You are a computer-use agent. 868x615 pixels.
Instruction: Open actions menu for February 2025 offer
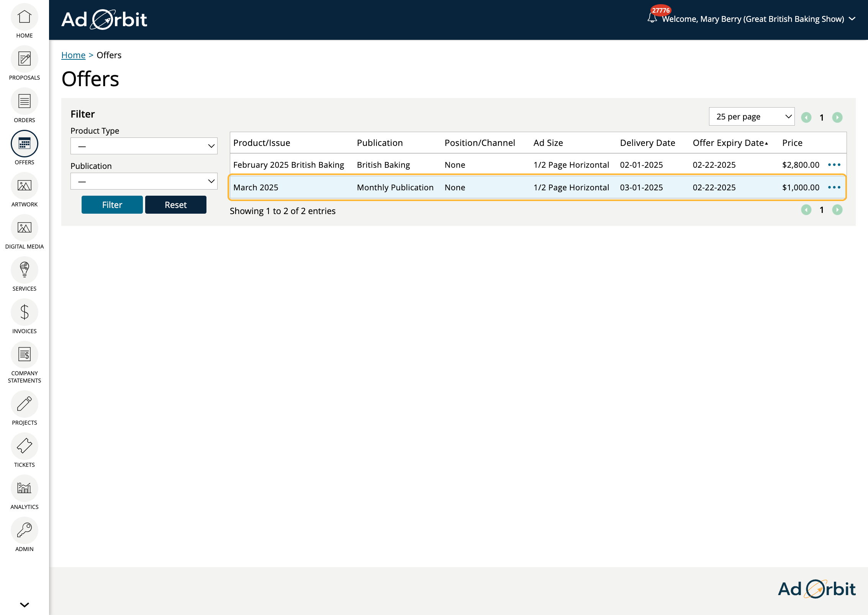[834, 165]
